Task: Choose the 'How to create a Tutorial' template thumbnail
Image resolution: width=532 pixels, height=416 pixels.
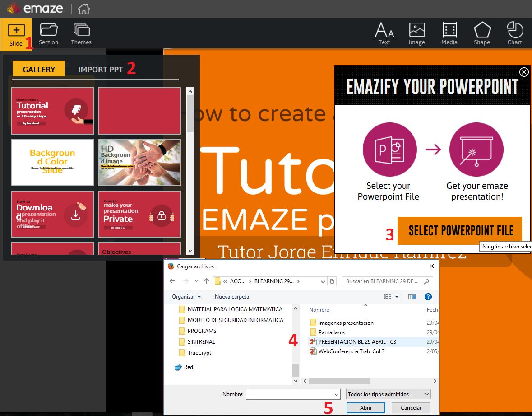Action: 52,111
